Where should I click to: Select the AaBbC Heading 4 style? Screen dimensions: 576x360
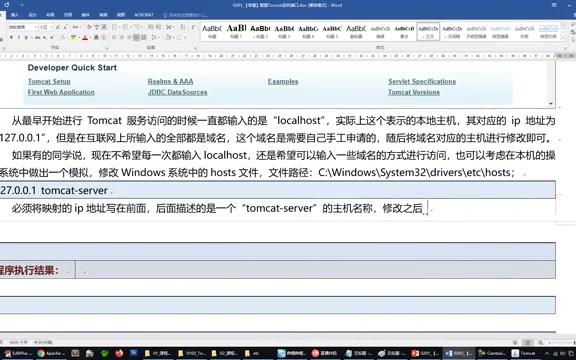(308, 31)
